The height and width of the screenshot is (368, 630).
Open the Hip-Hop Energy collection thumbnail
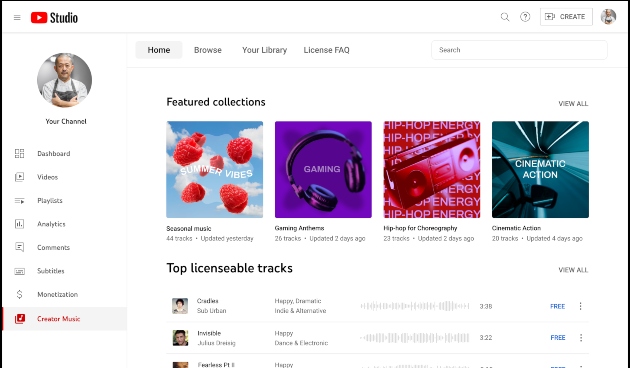coord(432,170)
